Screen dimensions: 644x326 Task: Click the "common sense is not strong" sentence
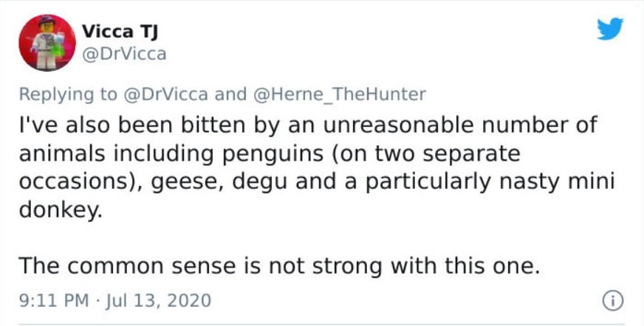[277, 266]
